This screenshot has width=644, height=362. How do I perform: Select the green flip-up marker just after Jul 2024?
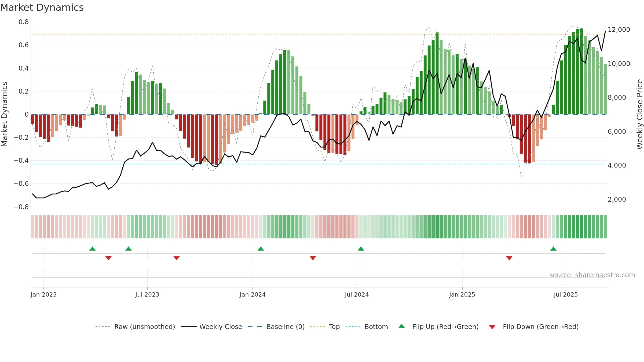tap(361, 249)
